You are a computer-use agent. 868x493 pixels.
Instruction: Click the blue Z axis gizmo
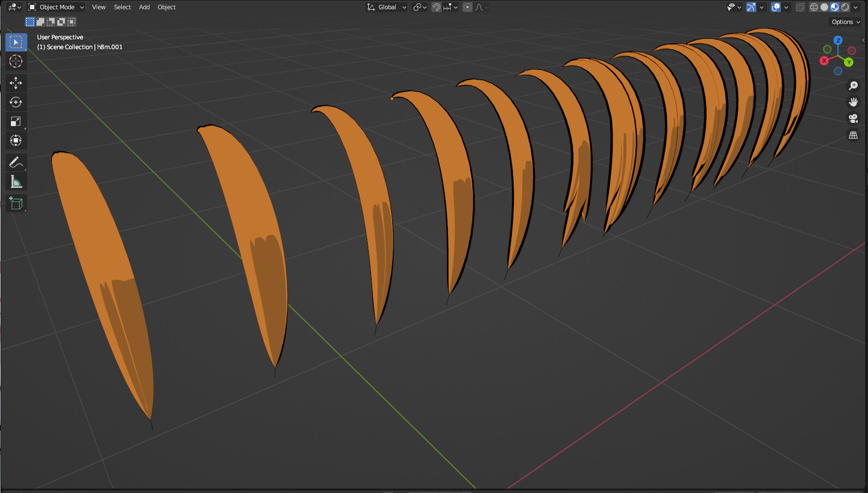[x=838, y=40]
